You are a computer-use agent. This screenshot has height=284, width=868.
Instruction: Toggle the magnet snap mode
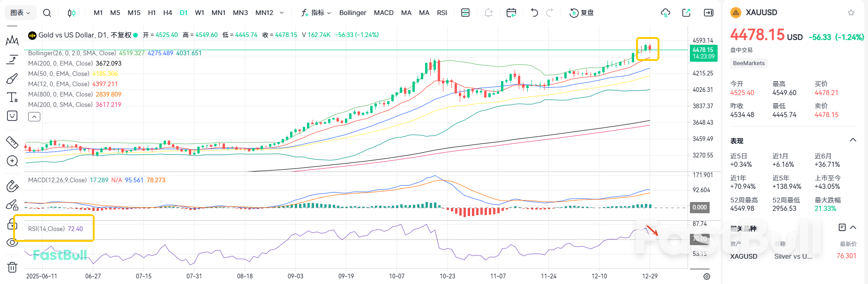(12, 186)
